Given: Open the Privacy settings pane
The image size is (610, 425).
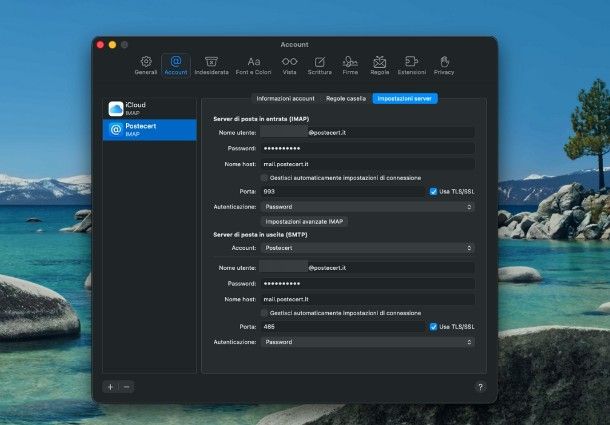Looking at the screenshot, I should [x=443, y=65].
